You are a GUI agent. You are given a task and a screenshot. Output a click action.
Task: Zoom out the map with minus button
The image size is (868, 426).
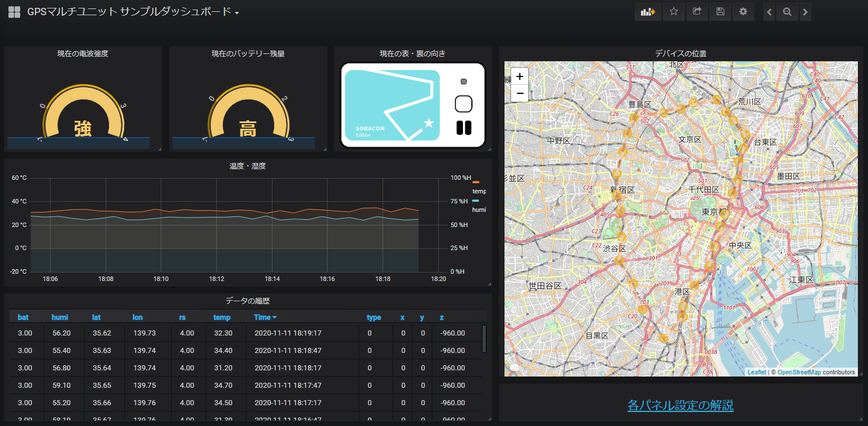point(520,93)
